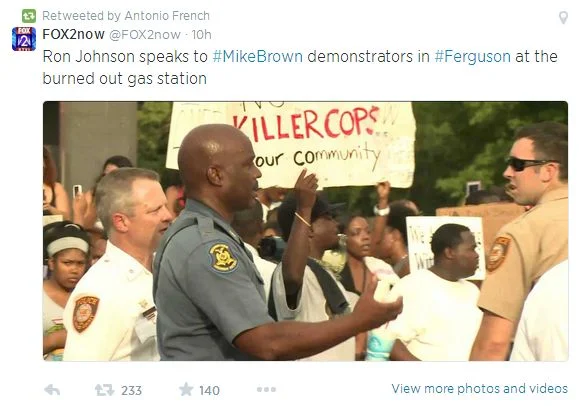Select the FOX2now display name
Image resolution: width=579 pixels, height=406 pixels.
[73, 34]
